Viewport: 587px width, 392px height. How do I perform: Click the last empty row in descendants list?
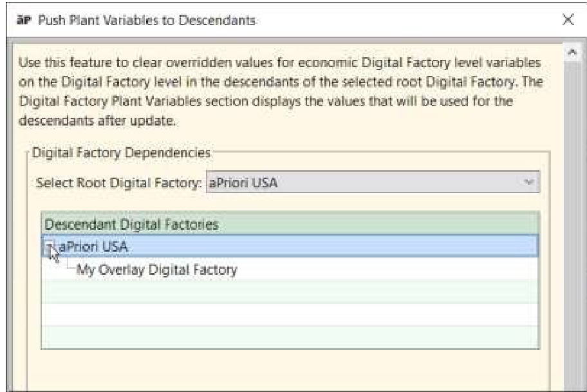(x=290, y=337)
